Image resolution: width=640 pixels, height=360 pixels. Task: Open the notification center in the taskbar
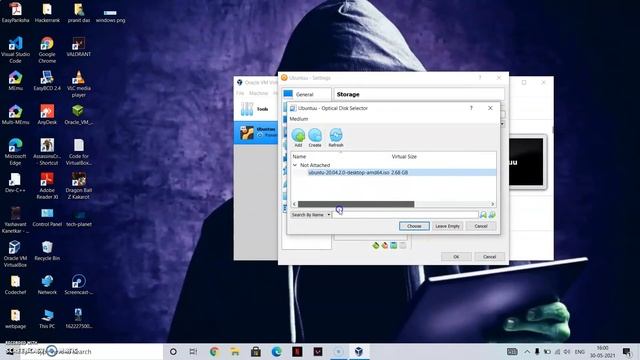click(627, 351)
